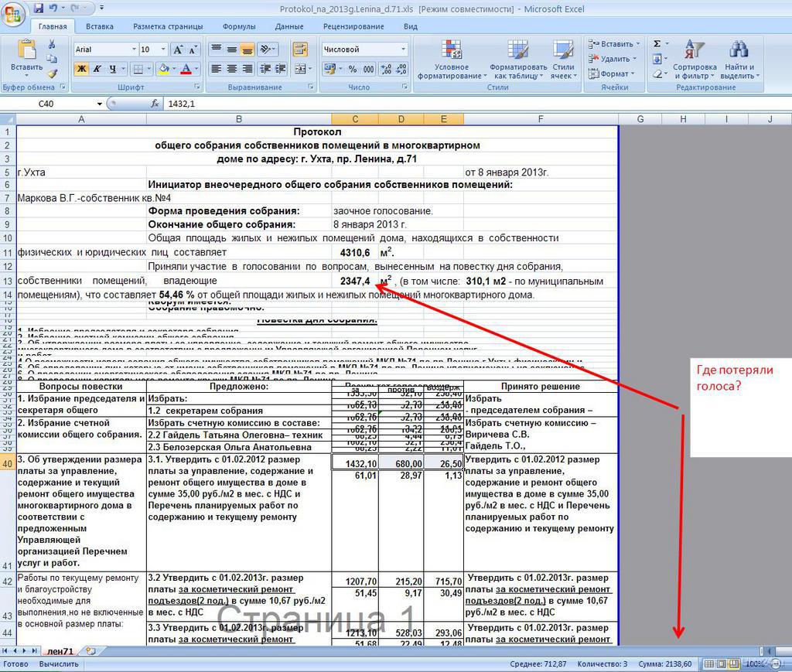Click the Name Box showing C40
Viewport: 792px width, 672px height.
pos(53,104)
